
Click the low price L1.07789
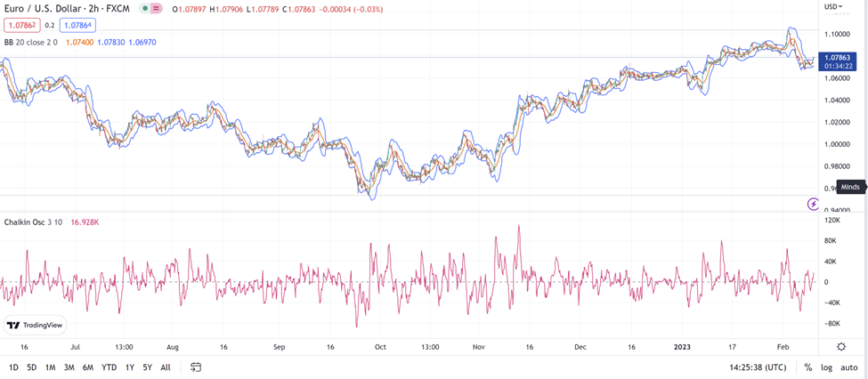(x=261, y=10)
